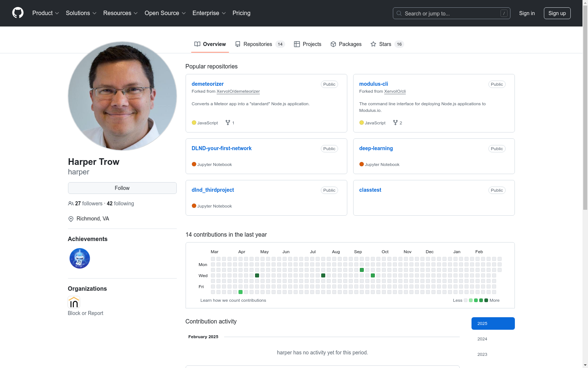Expand the Solutions menu
588x368 pixels.
[x=81, y=13]
